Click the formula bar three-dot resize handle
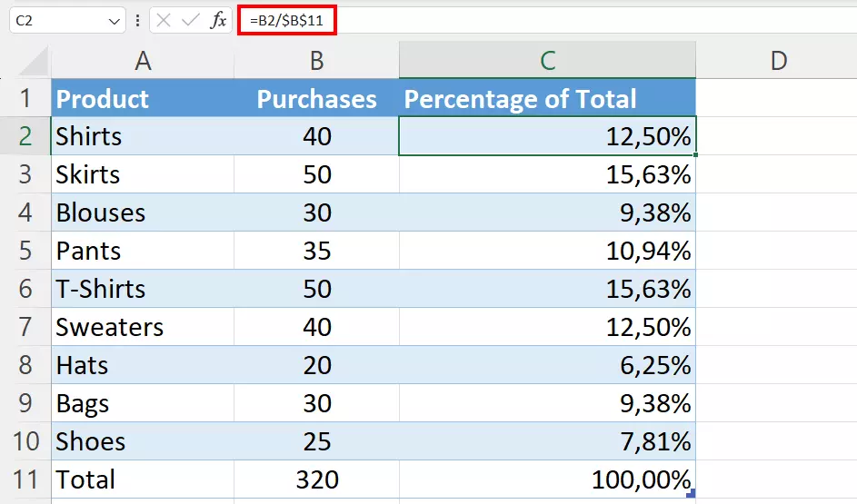The image size is (857, 504). [137, 20]
